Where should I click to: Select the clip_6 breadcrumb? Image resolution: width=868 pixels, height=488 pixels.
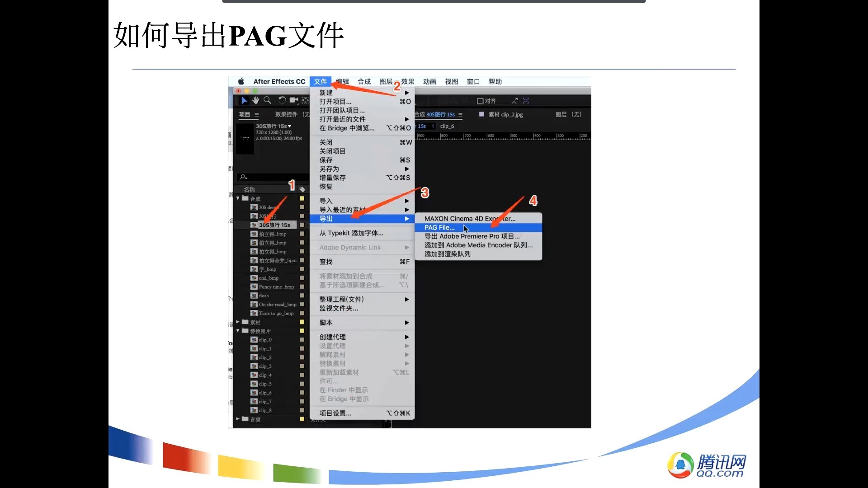(x=447, y=126)
